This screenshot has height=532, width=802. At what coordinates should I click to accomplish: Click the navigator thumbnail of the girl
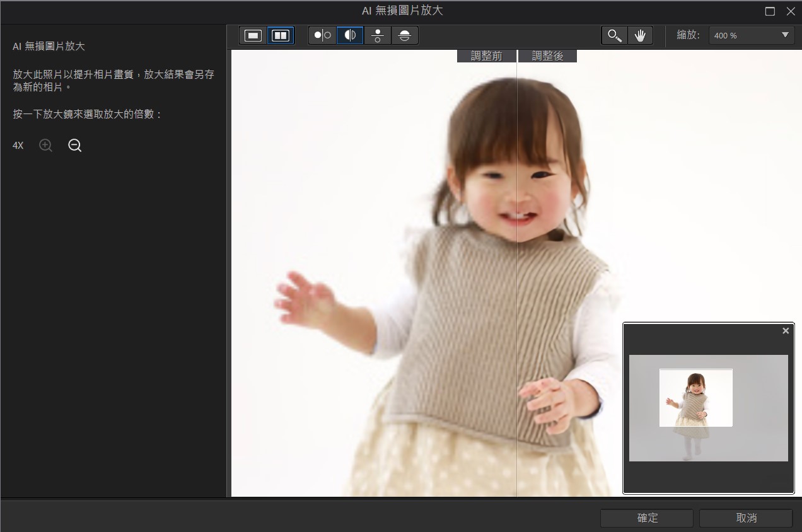tap(695, 398)
